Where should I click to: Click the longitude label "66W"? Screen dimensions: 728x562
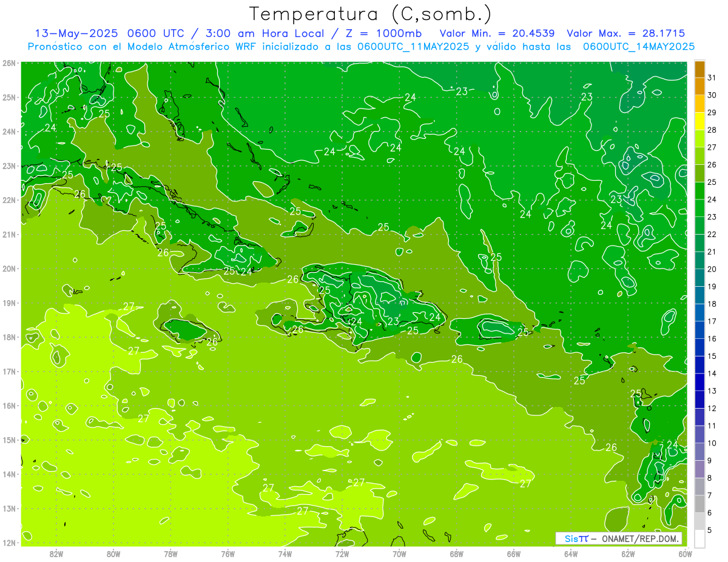[514, 554]
